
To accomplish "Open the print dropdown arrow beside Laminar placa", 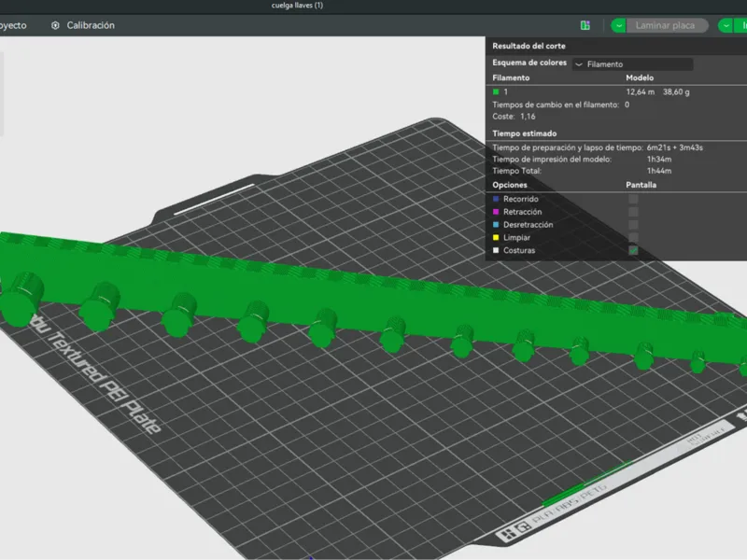I will [x=726, y=25].
